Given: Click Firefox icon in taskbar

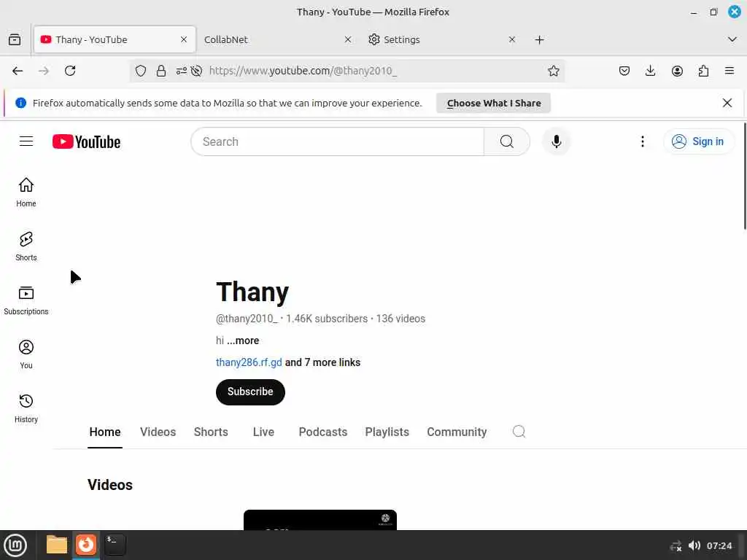Looking at the screenshot, I should (x=86, y=545).
